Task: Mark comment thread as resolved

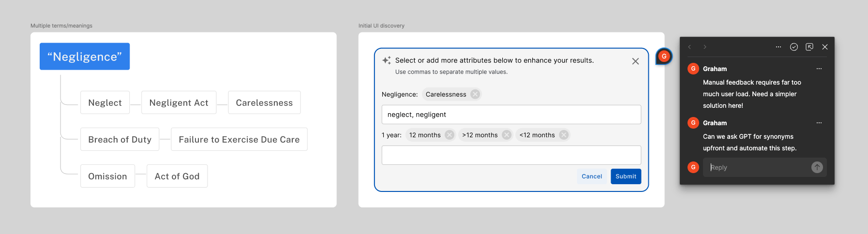Action: 794,47
